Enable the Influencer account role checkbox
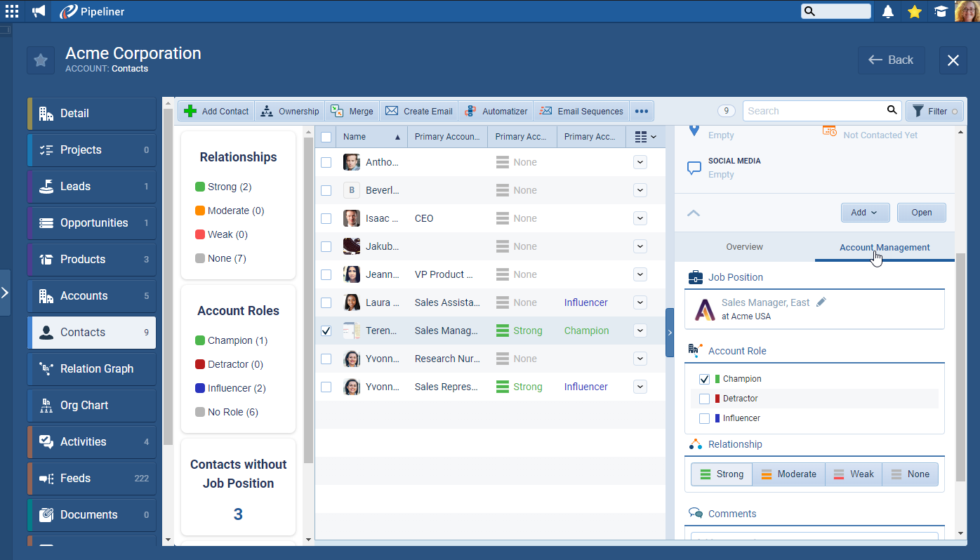The height and width of the screenshot is (560, 980). pos(705,418)
